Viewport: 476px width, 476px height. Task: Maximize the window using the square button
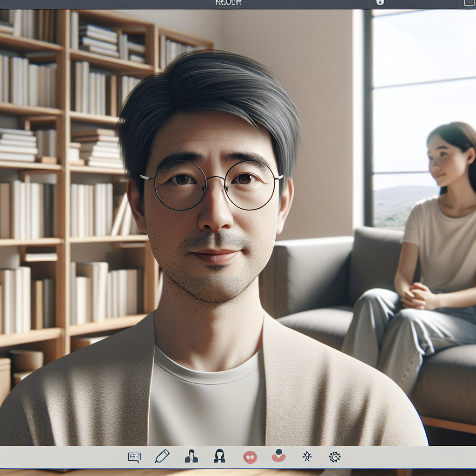(x=469, y=3)
